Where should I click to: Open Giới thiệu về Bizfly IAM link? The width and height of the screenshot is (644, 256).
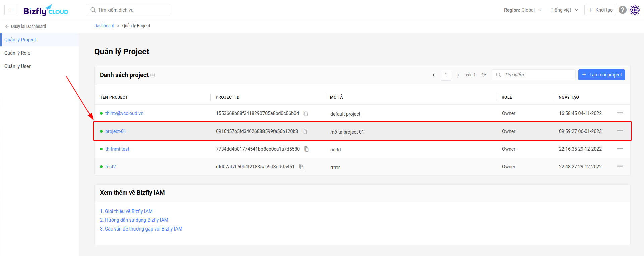click(x=126, y=211)
